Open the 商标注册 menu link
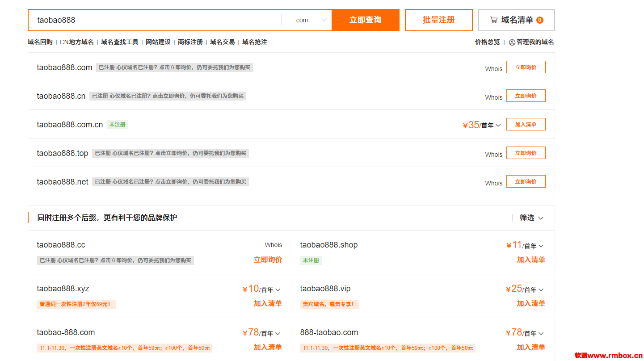644x361 pixels. pyautogui.click(x=190, y=42)
